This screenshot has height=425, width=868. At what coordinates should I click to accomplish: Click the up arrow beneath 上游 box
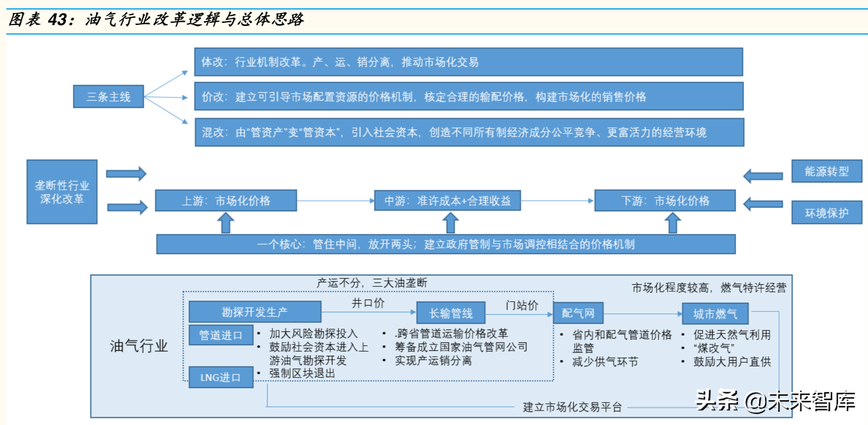click(x=226, y=223)
